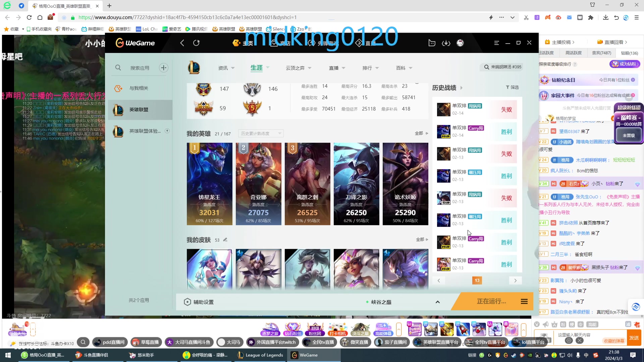Image resolution: width=644 pixels, height=362 pixels.
Task: Click 全部 link for my heroes
Action: point(422,133)
